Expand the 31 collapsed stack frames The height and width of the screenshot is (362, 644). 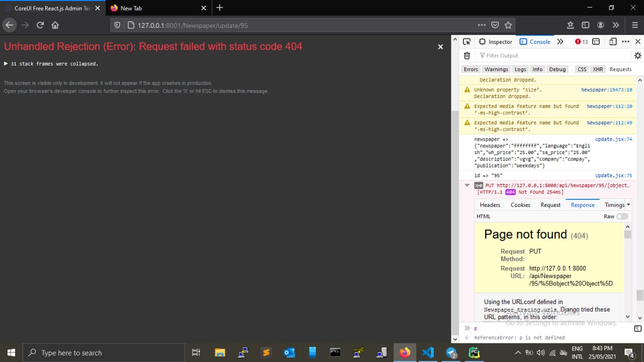6,64
